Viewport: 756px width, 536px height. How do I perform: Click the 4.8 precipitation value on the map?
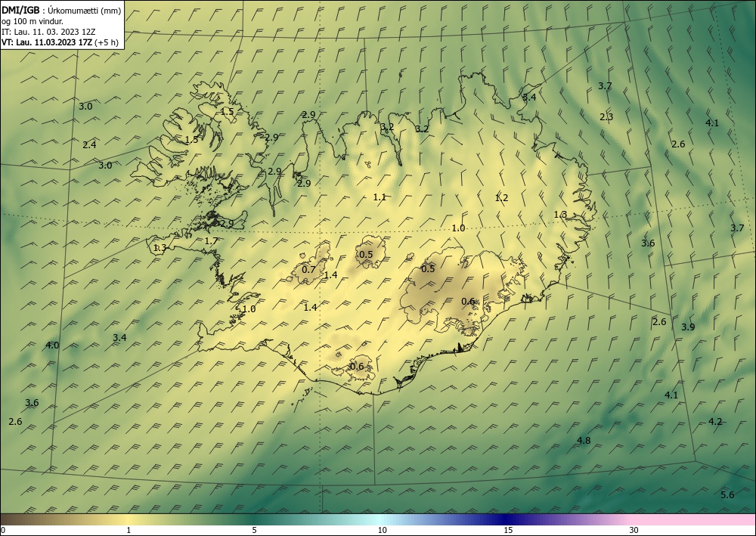(584, 441)
